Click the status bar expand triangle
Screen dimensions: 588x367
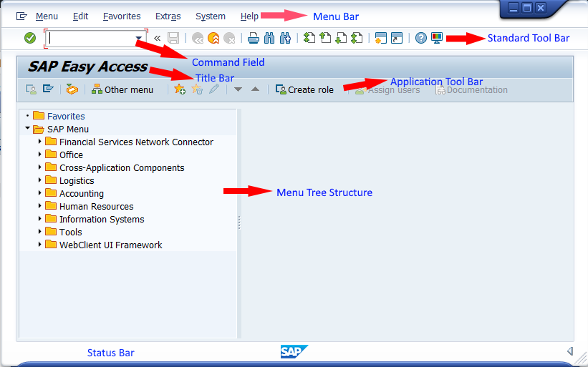(x=570, y=351)
